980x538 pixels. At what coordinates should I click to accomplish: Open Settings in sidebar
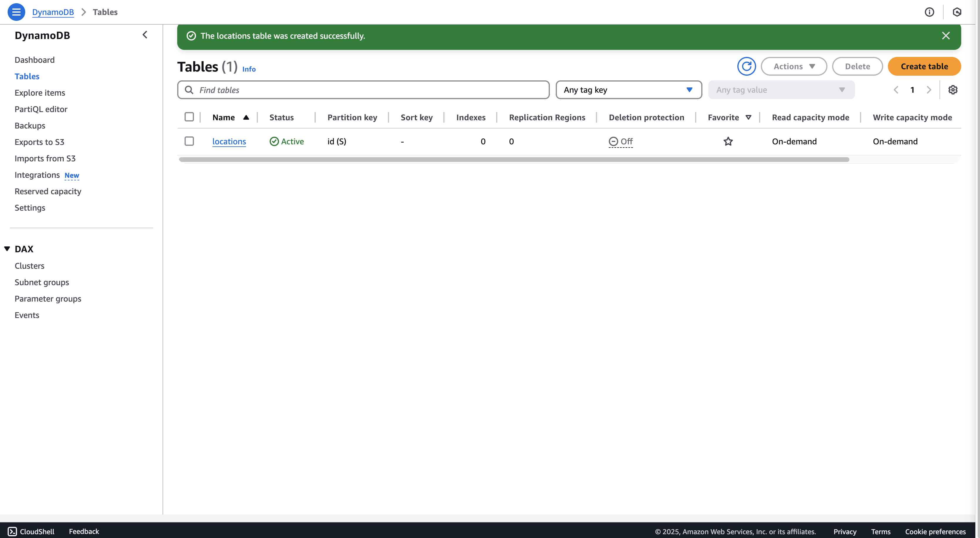click(x=30, y=208)
